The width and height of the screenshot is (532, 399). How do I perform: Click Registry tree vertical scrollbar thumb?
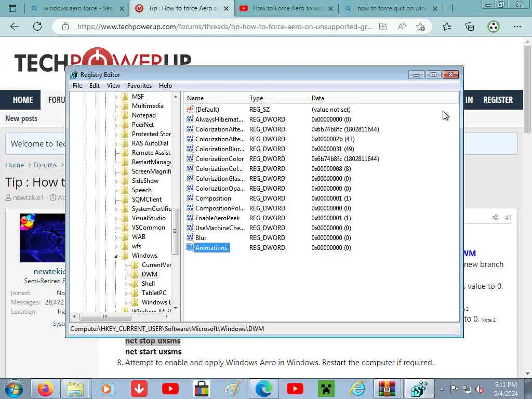coord(175,231)
